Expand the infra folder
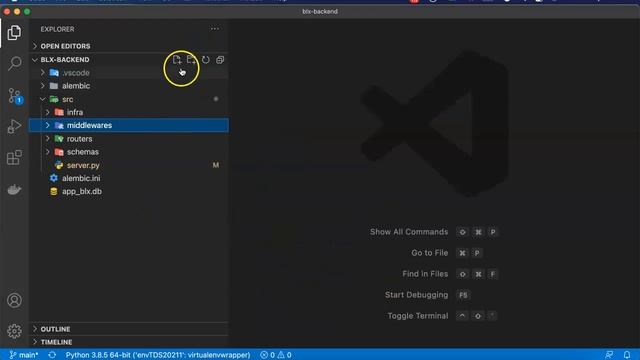640x360 pixels. click(129, 112)
